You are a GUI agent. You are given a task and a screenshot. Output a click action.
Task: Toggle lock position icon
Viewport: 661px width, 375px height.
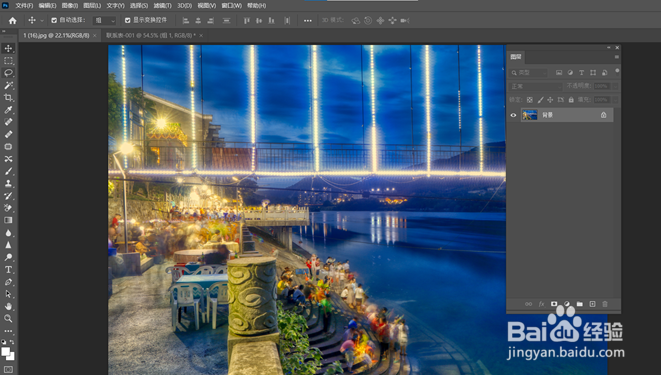pyautogui.click(x=550, y=100)
